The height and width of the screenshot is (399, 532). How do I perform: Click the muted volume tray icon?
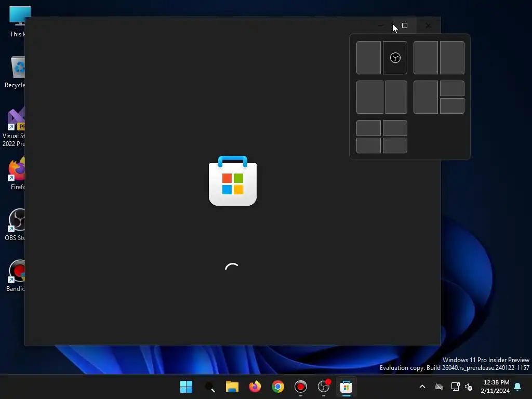click(x=469, y=387)
